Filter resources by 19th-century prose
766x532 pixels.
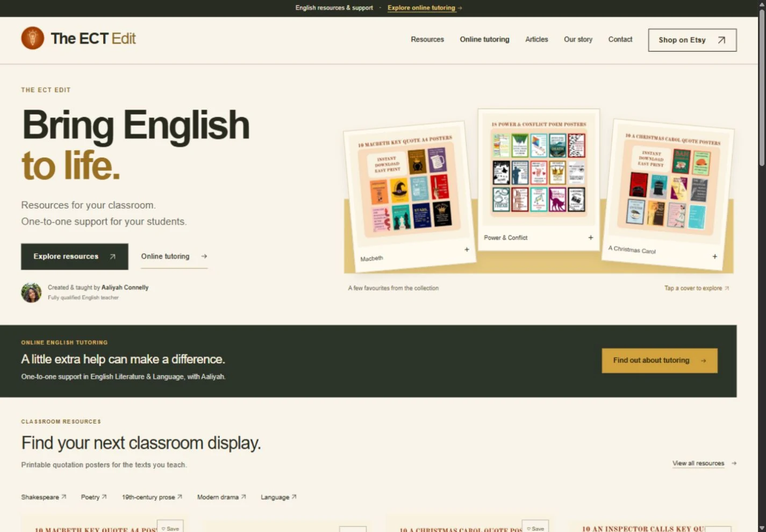pyautogui.click(x=152, y=497)
